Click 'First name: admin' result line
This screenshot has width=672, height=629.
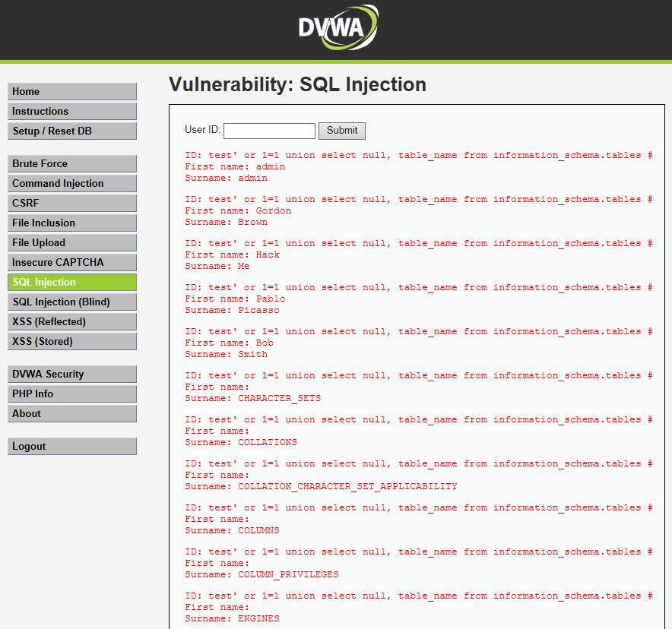click(235, 166)
